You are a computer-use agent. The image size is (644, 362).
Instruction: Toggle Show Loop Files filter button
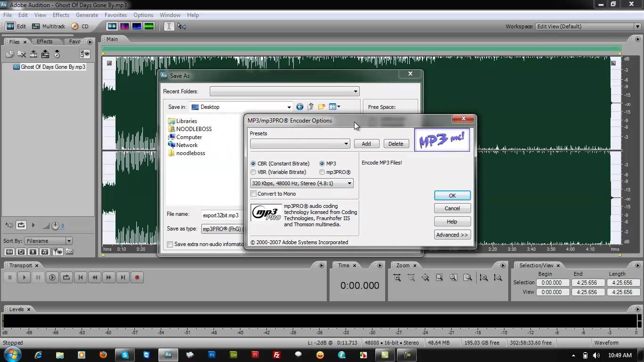(21, 252)
